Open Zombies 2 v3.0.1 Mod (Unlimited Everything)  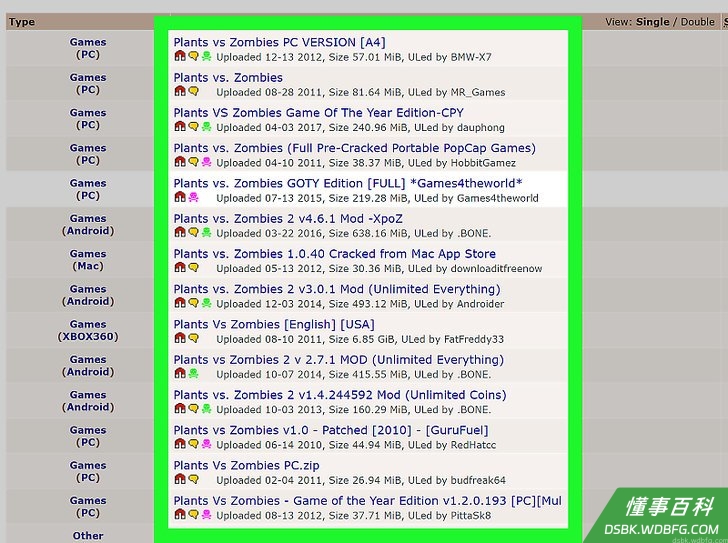coord(337,289)
